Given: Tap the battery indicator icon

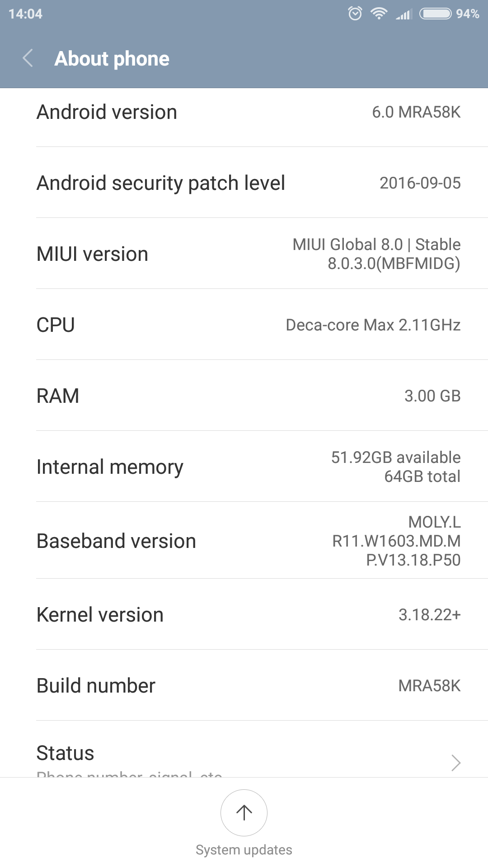Looking at the screenshot, I should (x=435, y=14).
